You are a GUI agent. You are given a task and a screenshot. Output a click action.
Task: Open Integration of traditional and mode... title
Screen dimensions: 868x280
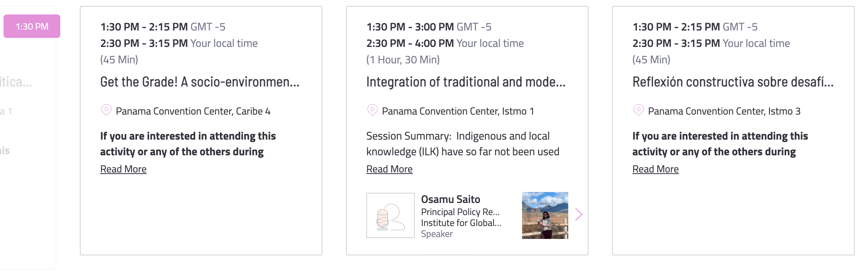pyautogui.click(x=466, y=82)
